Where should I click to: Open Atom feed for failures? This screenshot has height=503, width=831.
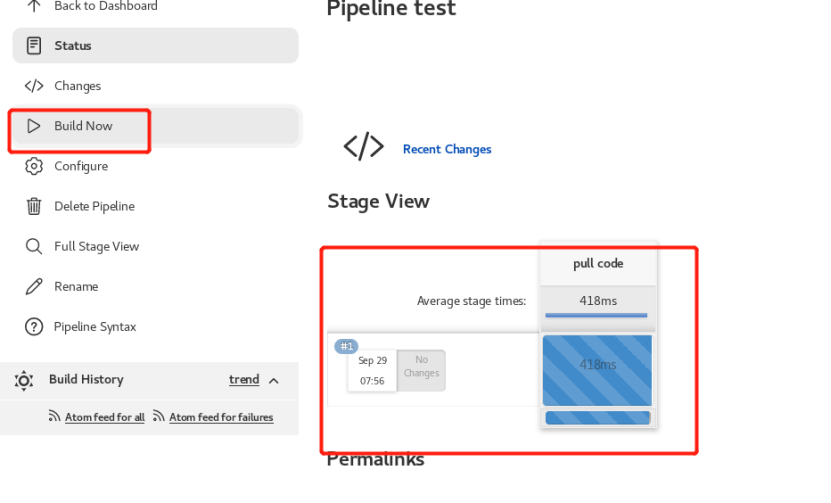(x=221, y=417)
